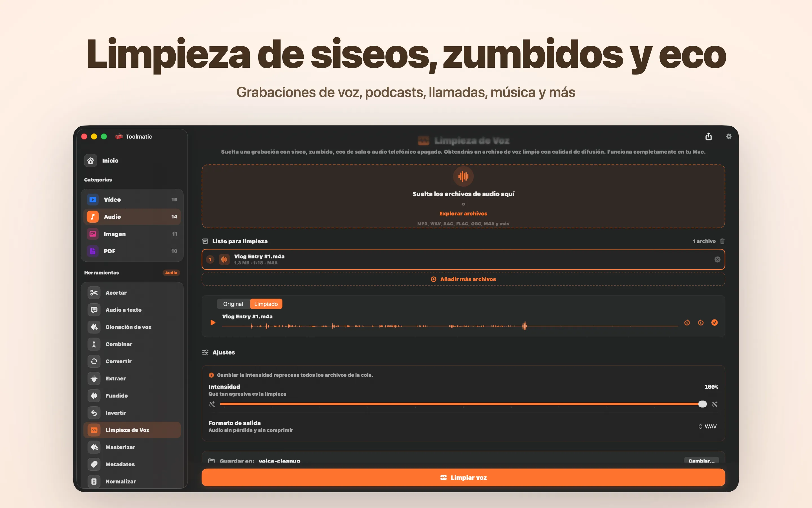The image size is (812, 508).
Task: Click the 100% intensity value
Action: [711, 387]
